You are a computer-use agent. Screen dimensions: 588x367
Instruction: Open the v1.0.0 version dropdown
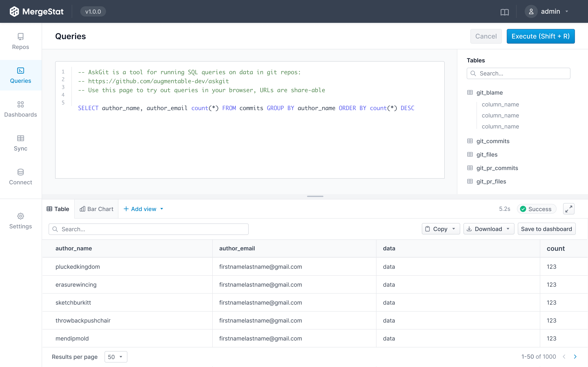93,11
